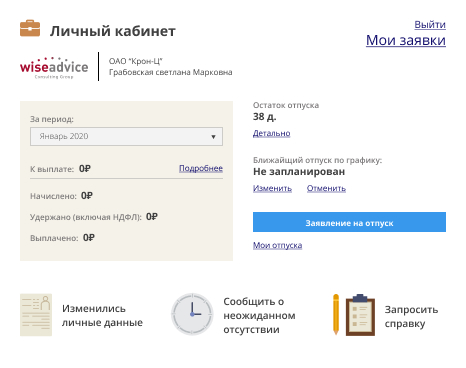Click the clock icon for unexpected absence
The width and height of the screenshot is (466, 368).
192,314
